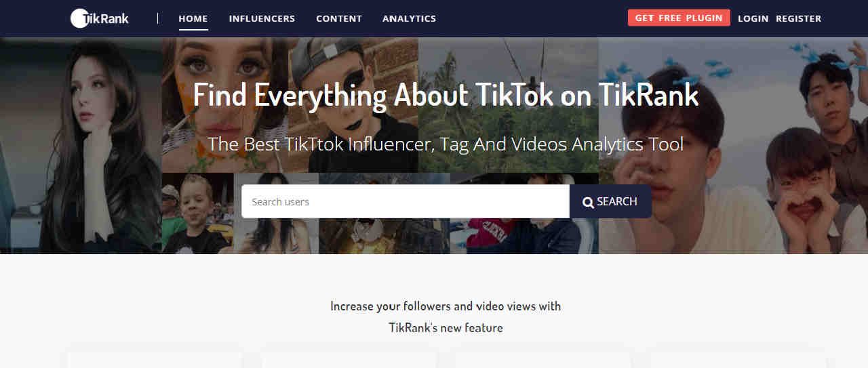Open the Home menu item
Screen dimensions: 868x368
193,18
